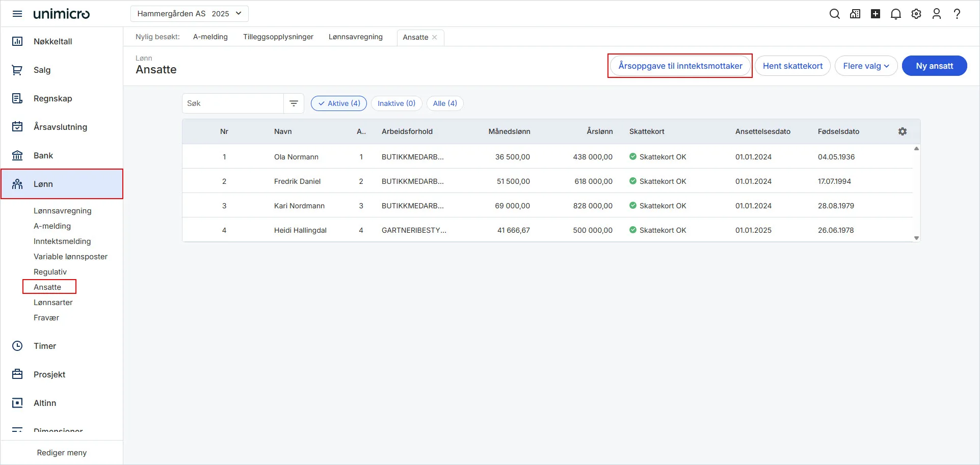
Task: Open settings gear in top bar
Action: (916, 14)
